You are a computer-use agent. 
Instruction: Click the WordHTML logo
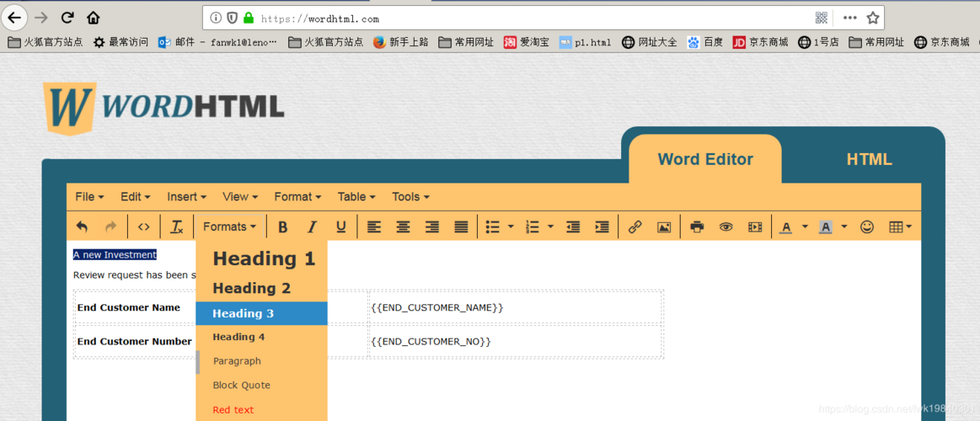point(163,108)
